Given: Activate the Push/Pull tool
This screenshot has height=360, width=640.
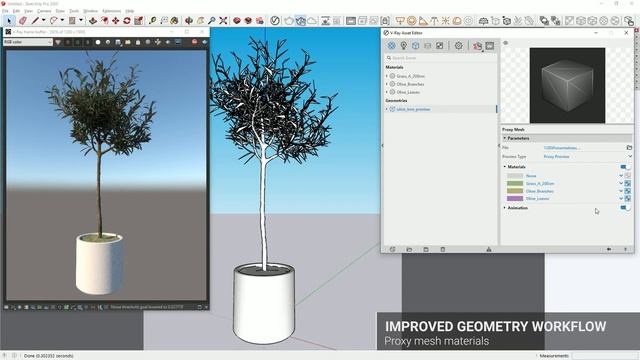Looking at the screenshot, I should click(93, 20).
